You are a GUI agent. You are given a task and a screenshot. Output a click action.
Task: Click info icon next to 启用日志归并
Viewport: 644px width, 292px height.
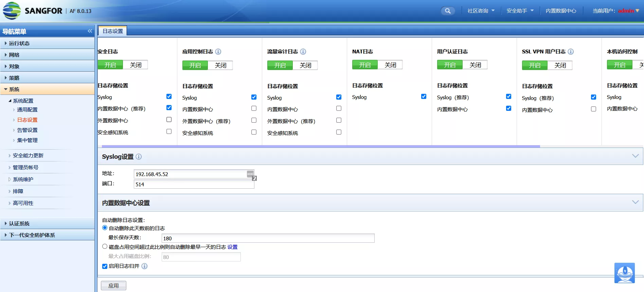tap(144, 266)
